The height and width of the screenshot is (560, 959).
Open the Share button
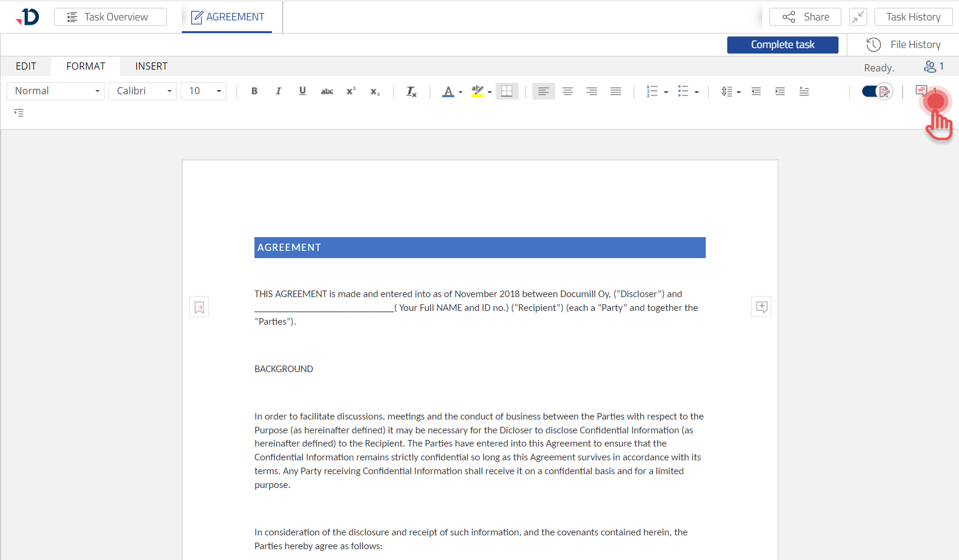coord(805,17)
